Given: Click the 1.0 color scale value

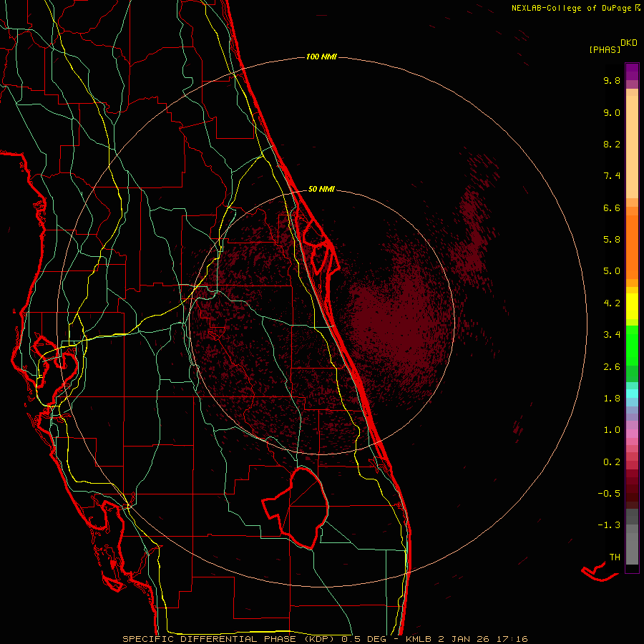Looking at the screenshot, I should [612, 430].
